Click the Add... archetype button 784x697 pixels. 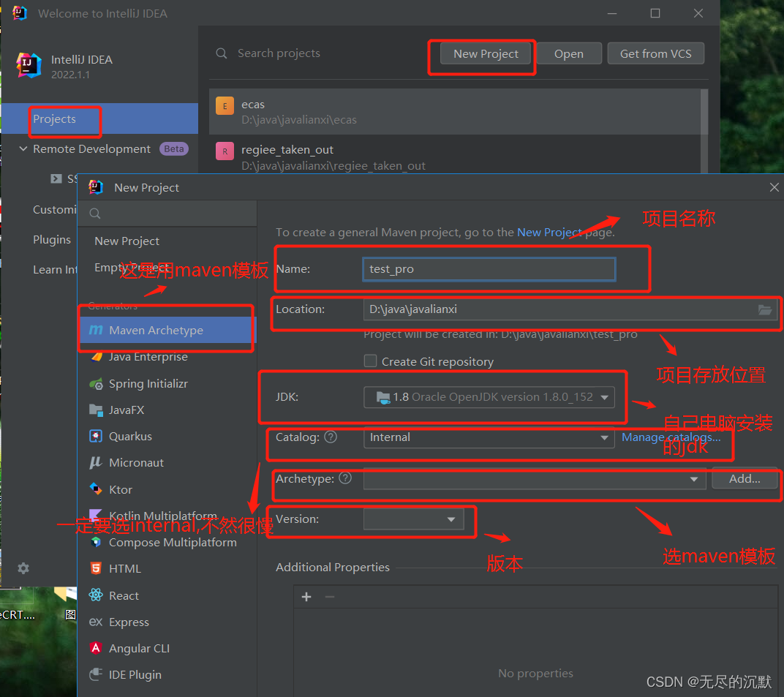coord(745,478)
